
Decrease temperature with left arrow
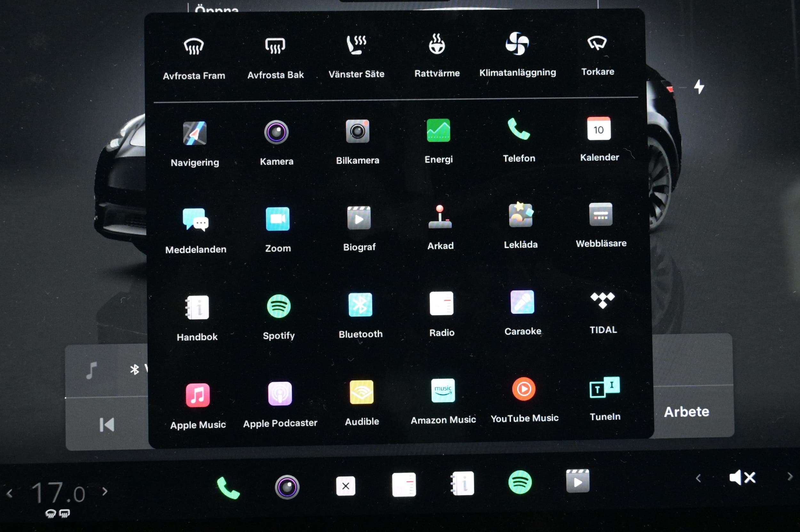click(10, 494)
